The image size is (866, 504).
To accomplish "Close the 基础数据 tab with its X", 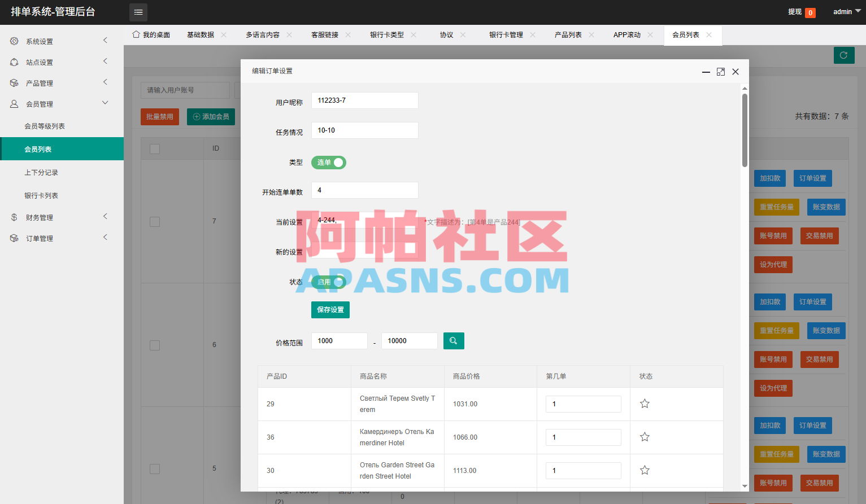I will coord(224,34).
